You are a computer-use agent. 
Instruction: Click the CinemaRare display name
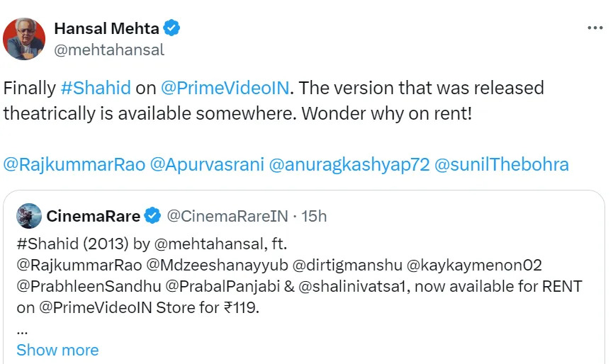coord(94,215)
